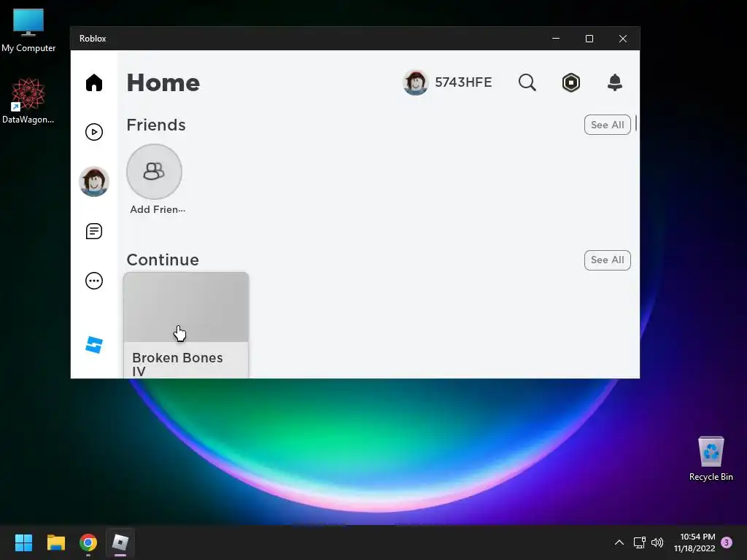Open Google Chrome from the taskbar
This screenshot has height=560, width=747.
click(88, 542)
